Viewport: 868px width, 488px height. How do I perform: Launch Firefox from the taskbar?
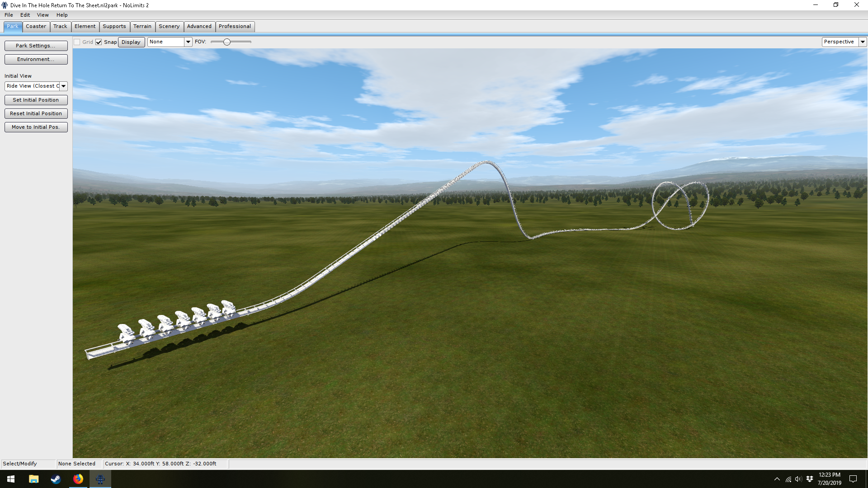[78, 479]
